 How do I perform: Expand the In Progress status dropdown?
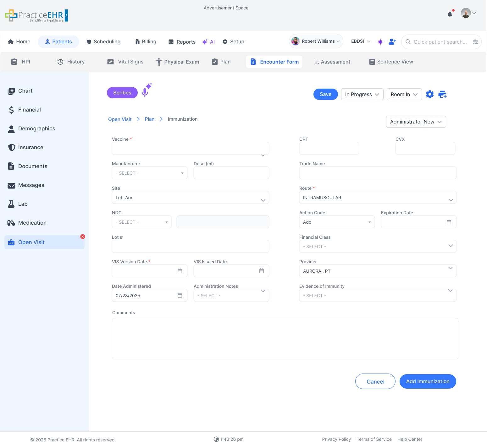click(362, 94)
